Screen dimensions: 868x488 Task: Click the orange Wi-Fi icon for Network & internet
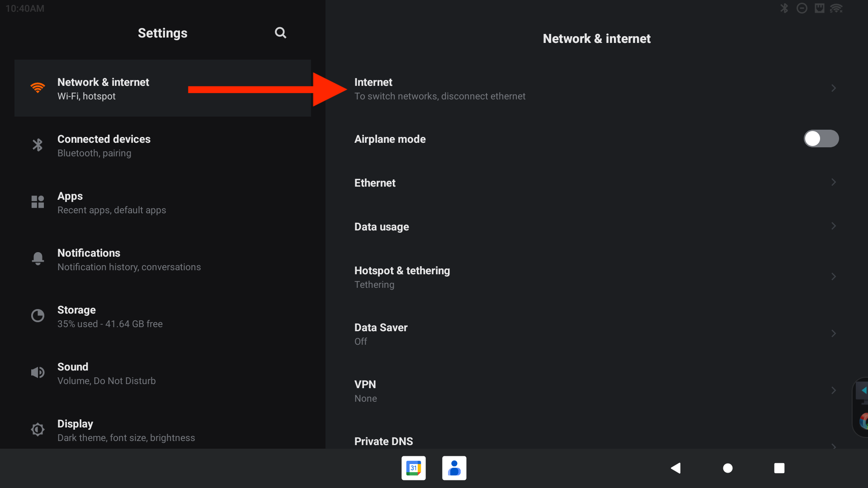pyautogui.click(x=38, y=88)
